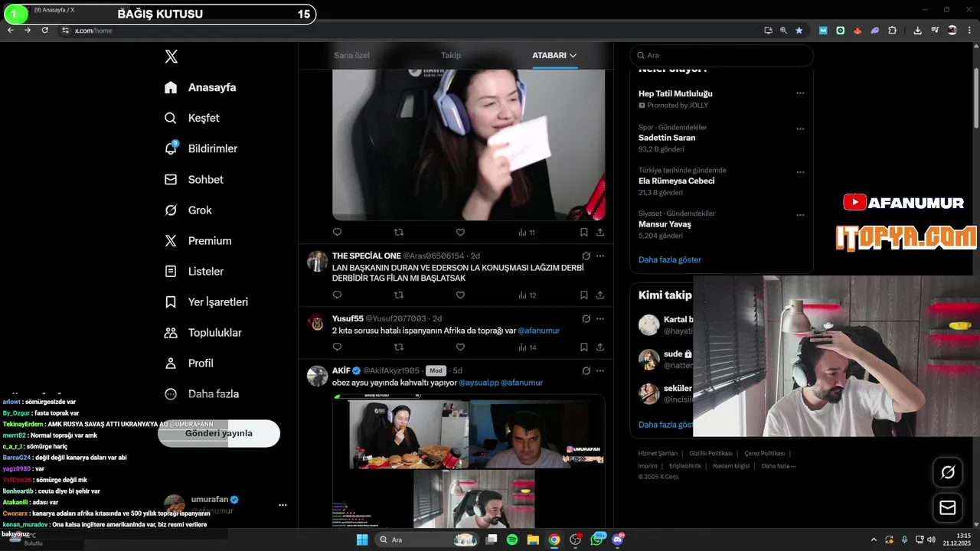
Task: Click the MetaMask fox extension icon
Action: (x=857, y=30)
